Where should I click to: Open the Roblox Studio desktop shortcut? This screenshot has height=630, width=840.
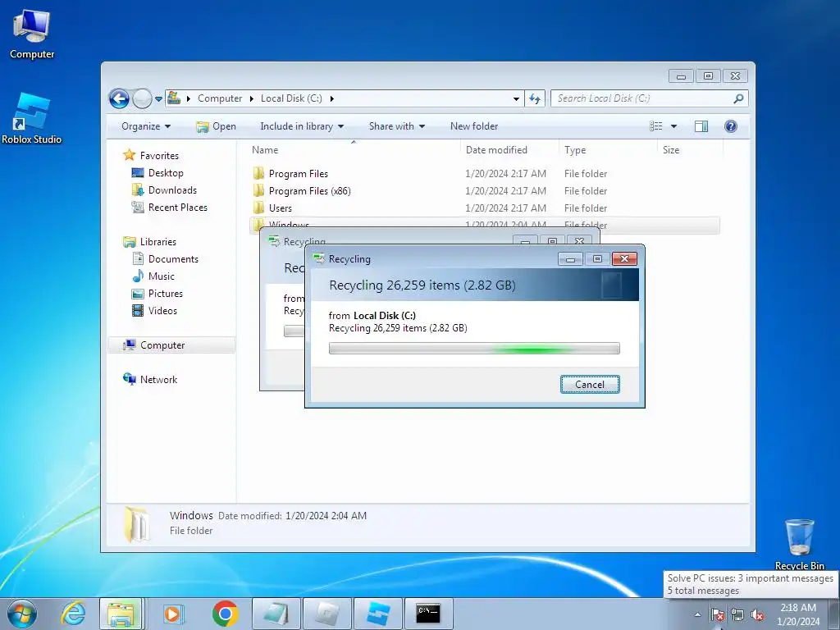(32, 118)
